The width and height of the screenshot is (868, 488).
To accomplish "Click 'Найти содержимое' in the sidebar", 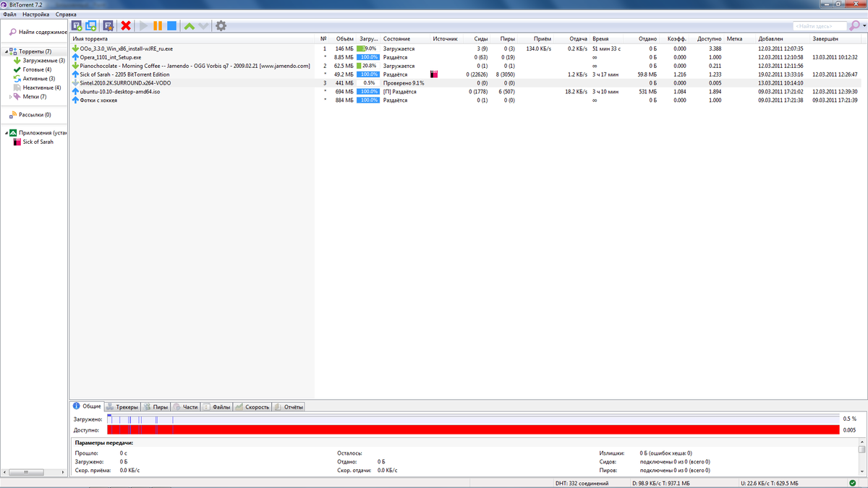I will (x=37, y=32).
